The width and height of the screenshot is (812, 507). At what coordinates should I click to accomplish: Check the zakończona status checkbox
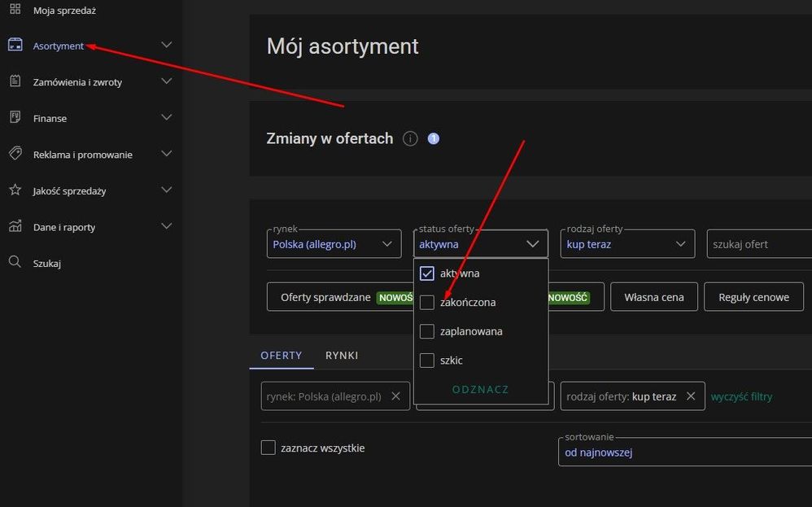[427, 303]
